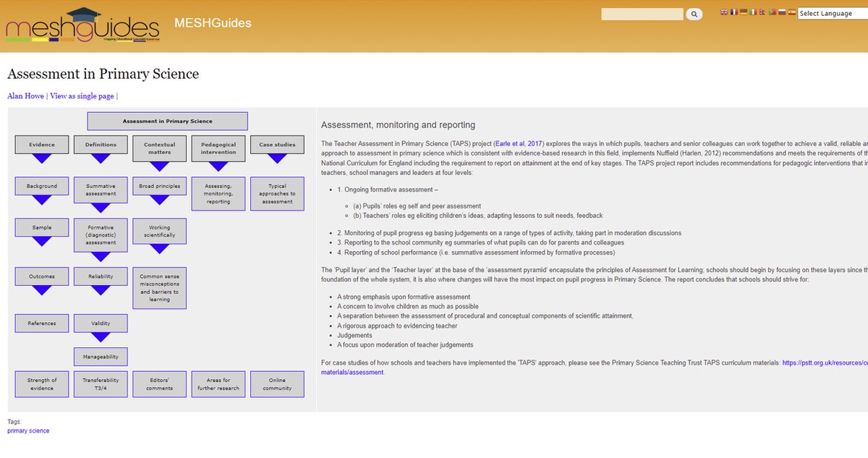Click View as single page link
This screenshot has height=458, width=868.
coord(82,96)
